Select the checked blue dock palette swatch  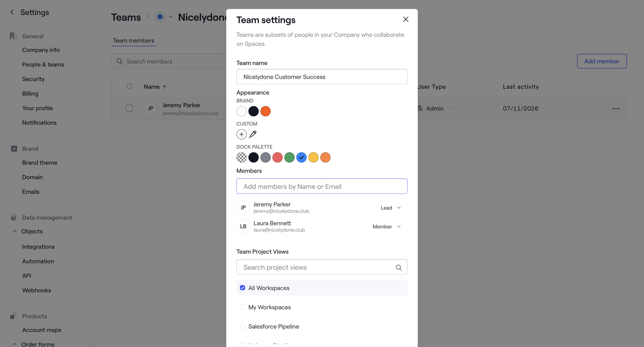tap(301, 157)
